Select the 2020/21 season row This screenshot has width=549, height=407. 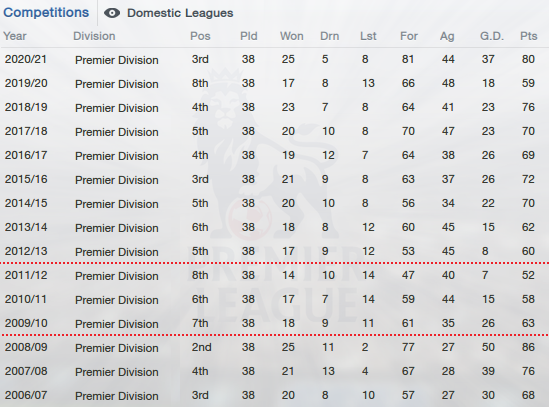click(274, 60)
